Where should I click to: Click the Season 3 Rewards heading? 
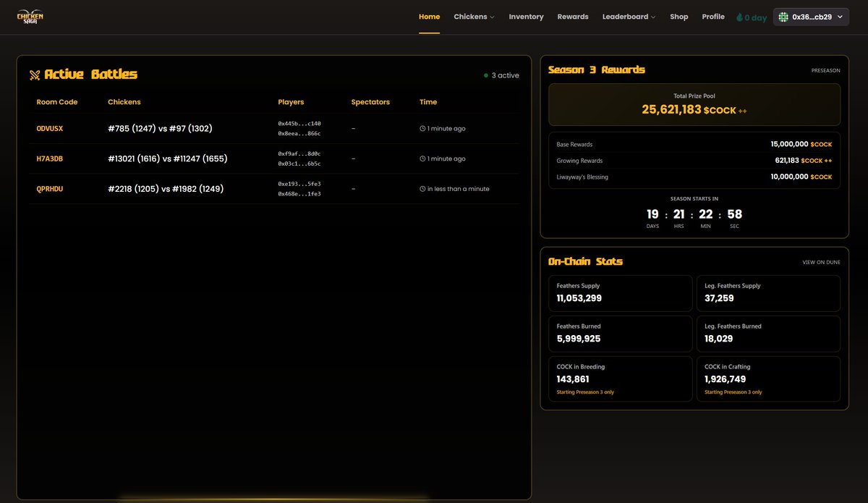pos(597,70)
